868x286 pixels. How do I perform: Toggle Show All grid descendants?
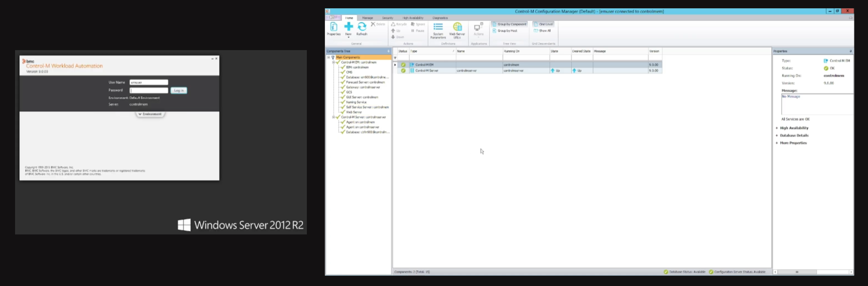(542, 31)
